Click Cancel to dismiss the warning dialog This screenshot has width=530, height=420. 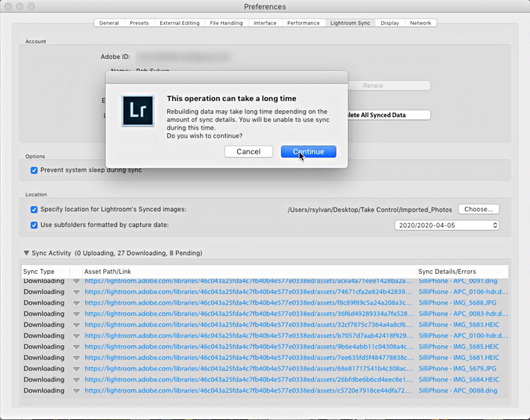pos(248,152)
